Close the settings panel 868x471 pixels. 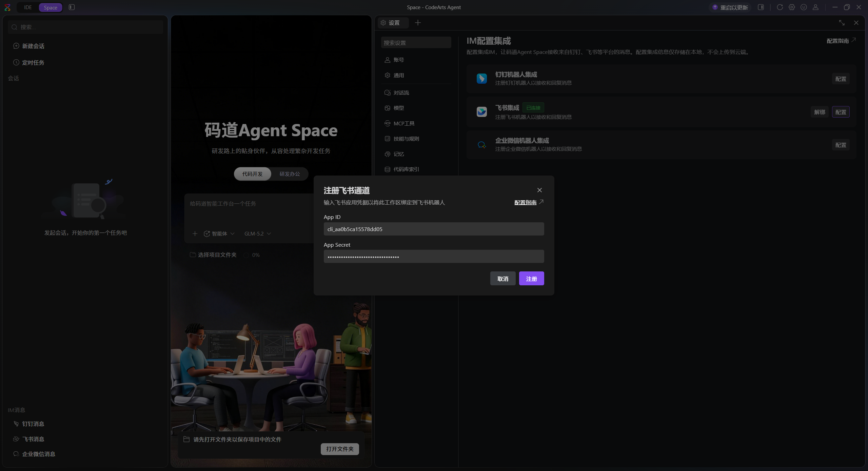coord(856,23)
